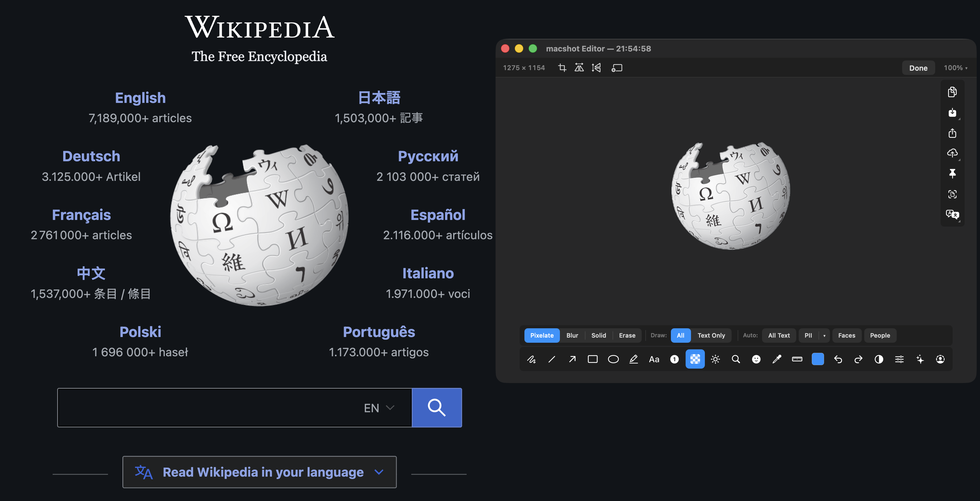Switch redact mode to Pixelate
The image size is (980, 501).
[x=542, y=336]
